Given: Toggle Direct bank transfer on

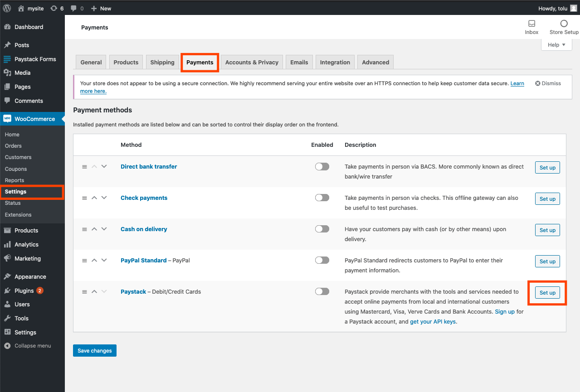Looking at the screenshot, I should (x=322, y=166).
